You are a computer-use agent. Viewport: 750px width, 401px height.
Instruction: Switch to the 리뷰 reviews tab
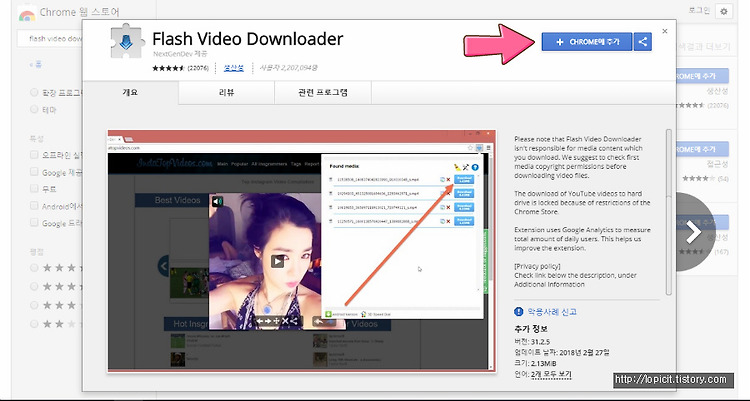[226, 92]
